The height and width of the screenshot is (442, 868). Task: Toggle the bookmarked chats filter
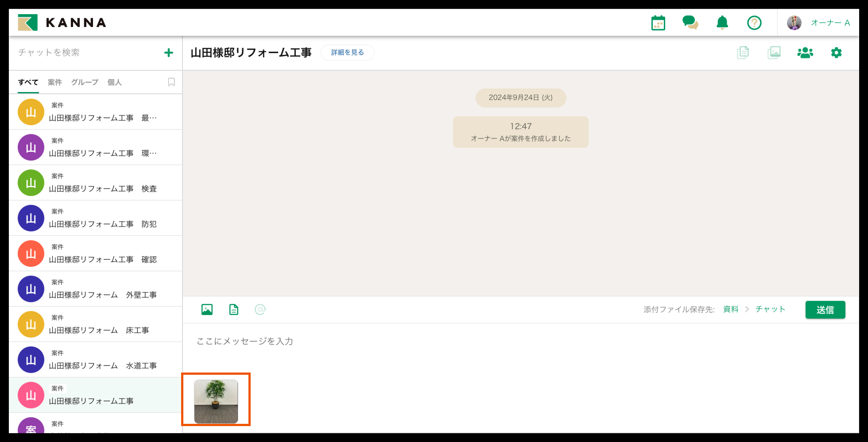tap(171, 82)
